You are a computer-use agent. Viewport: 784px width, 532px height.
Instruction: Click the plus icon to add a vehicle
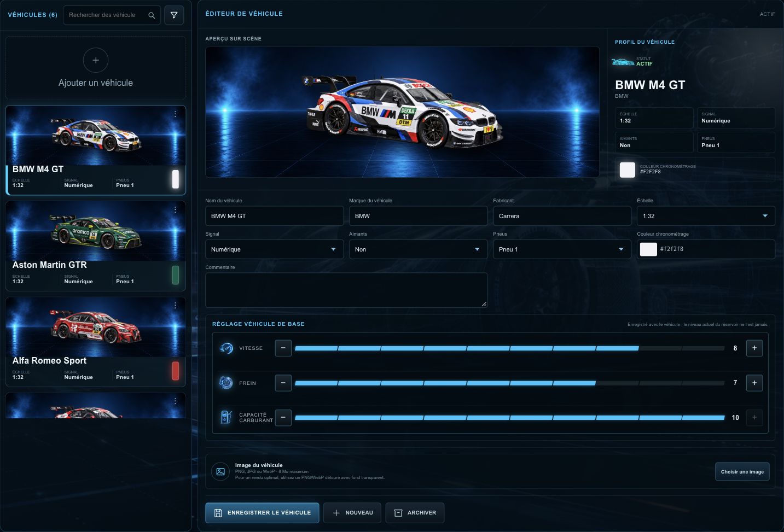tap(96, 60)
